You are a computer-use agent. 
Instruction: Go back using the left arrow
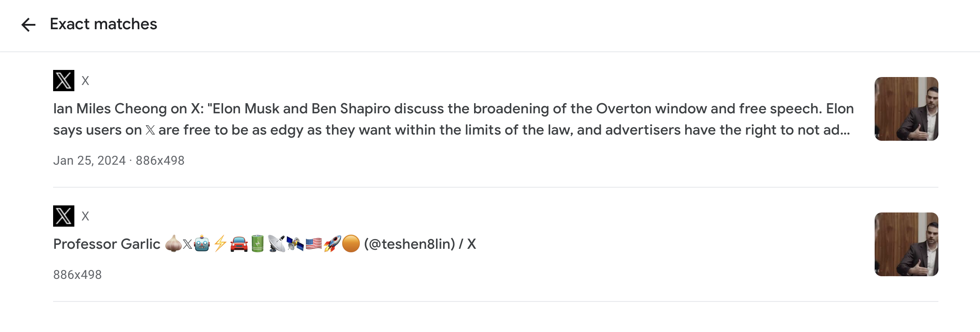tap(28, 25)
